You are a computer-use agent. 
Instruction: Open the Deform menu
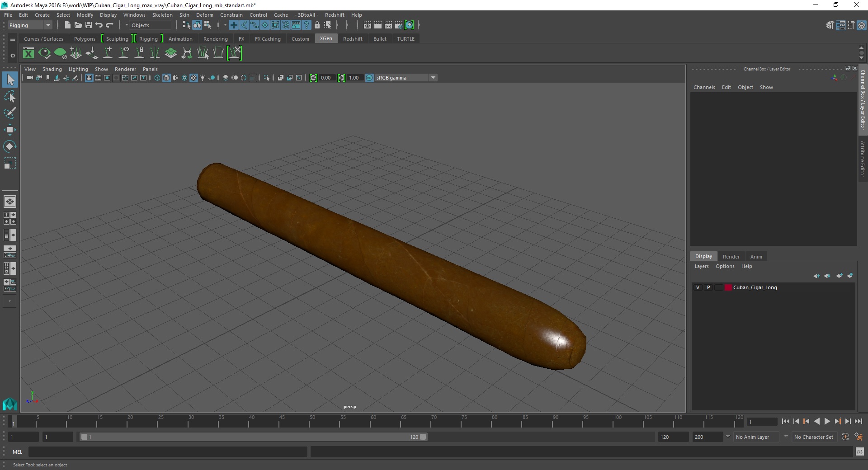click(204, 15)
